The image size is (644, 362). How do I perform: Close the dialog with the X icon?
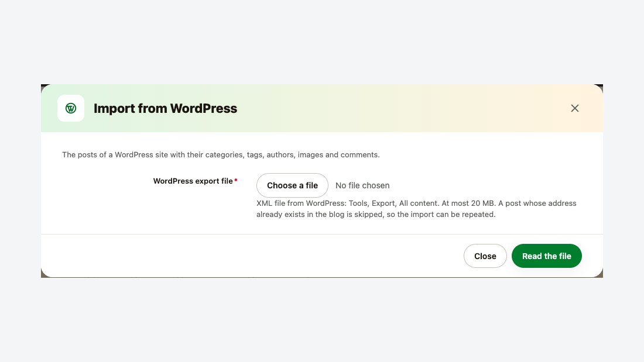pyautogui.click(x=574, y=108)
